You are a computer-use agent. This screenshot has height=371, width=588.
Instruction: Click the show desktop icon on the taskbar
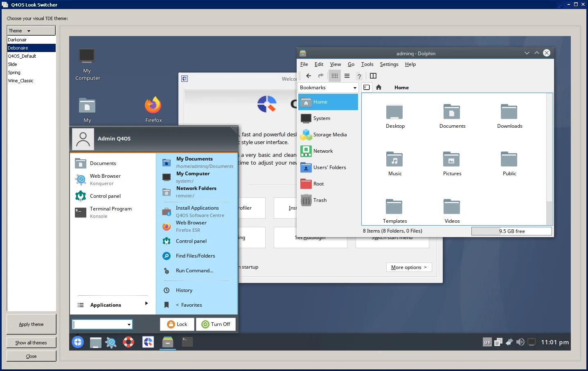95,342
